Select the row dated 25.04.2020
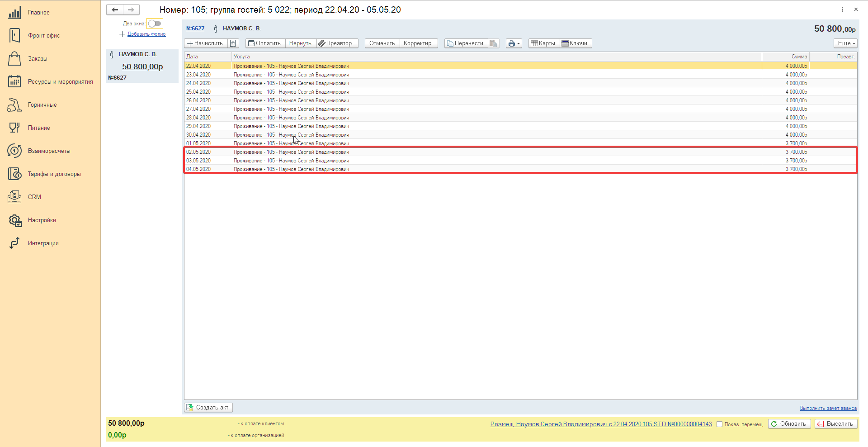This screenshot has width=868, height=447. 520,92
